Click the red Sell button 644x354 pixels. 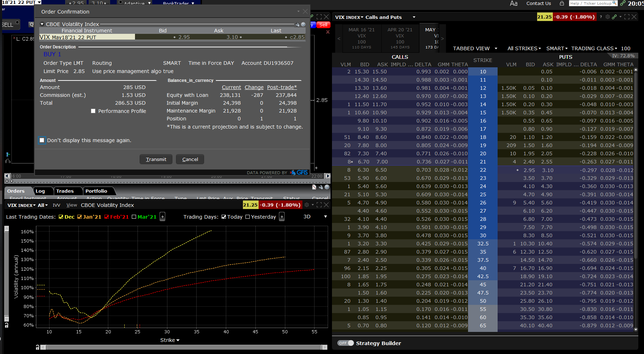tap(323, 25)
